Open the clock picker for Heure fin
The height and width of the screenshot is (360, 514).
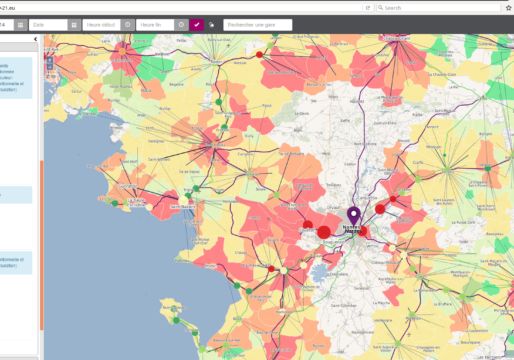click(181, 25)
